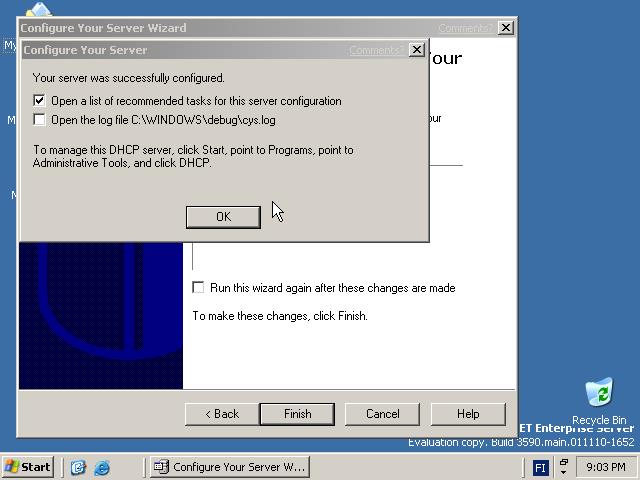Confirm the dialog with the OK button
Viewport: 640px width, 480px height.
(223, 217)
